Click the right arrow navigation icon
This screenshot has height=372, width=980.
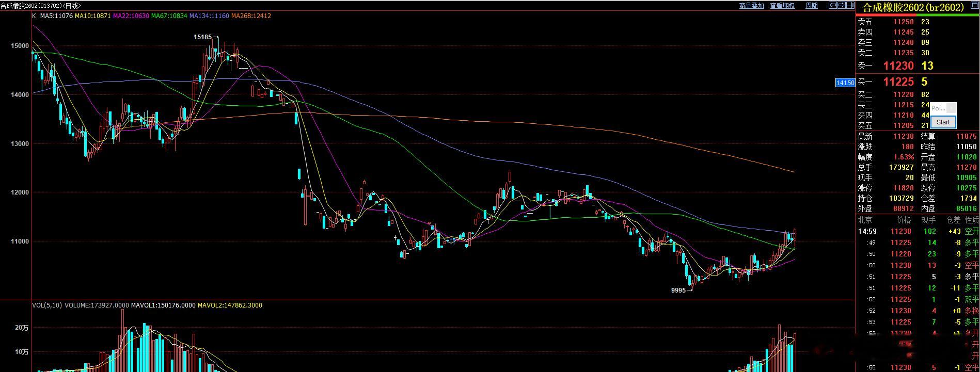(841, 6)
